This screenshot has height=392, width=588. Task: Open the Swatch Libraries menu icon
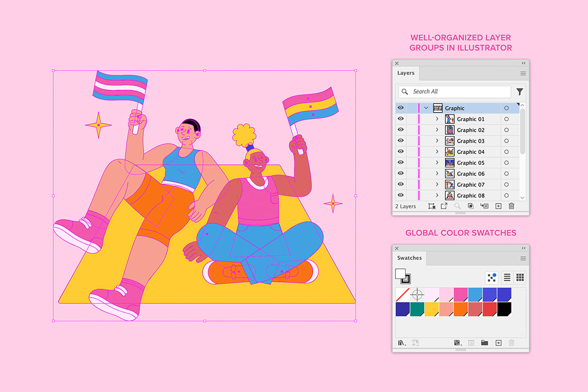click(402, 343)
